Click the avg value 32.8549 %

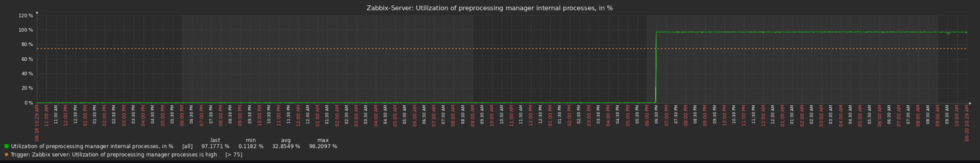pos(286,146)
